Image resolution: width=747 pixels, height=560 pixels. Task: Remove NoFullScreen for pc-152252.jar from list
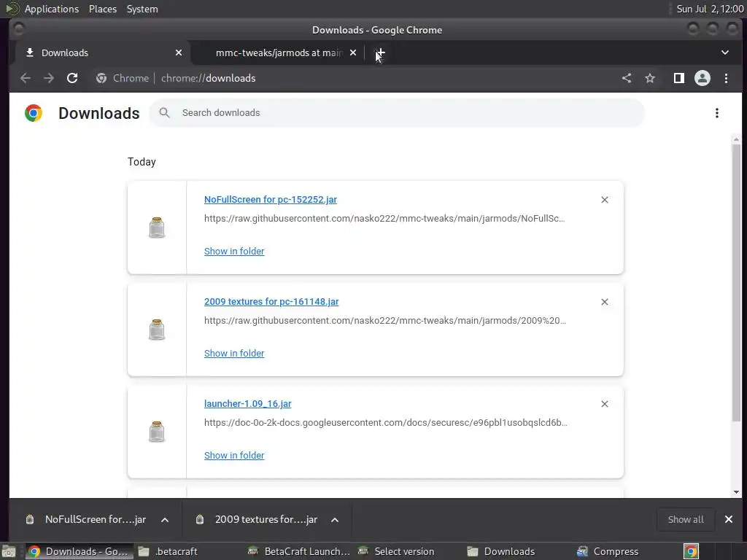pyautogui.click(x=605, y=200)
